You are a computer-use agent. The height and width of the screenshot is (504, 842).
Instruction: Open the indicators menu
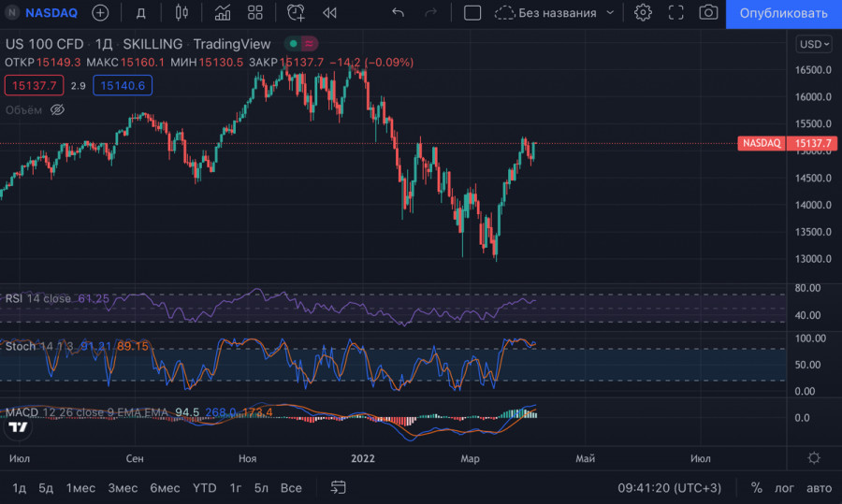tap(223, 12)
